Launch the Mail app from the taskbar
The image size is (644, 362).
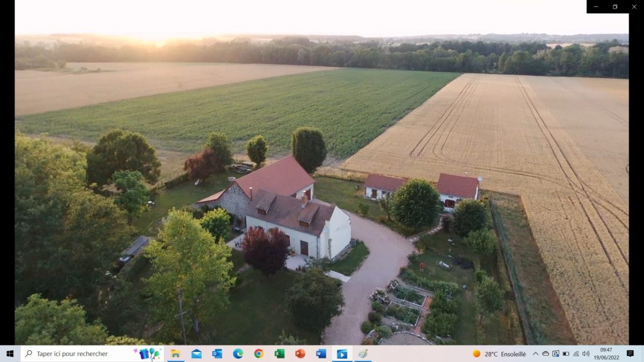pos(196,353)
